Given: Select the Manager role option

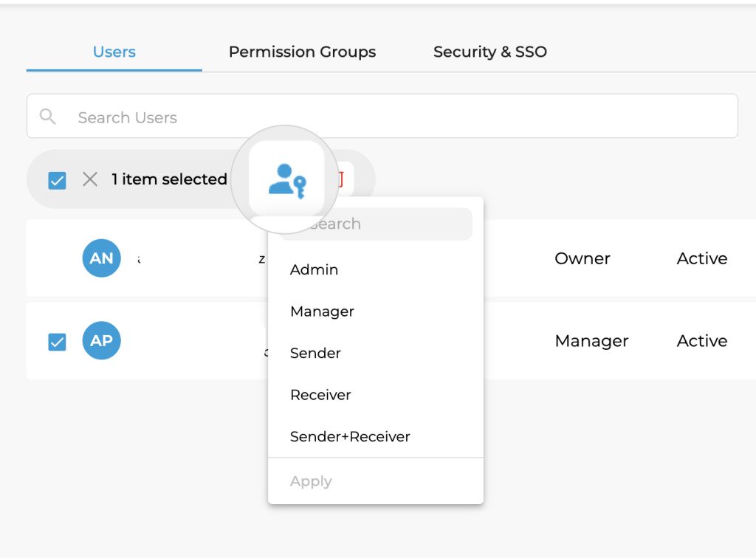Looking at the screenshot, I should tap(322, 311).
